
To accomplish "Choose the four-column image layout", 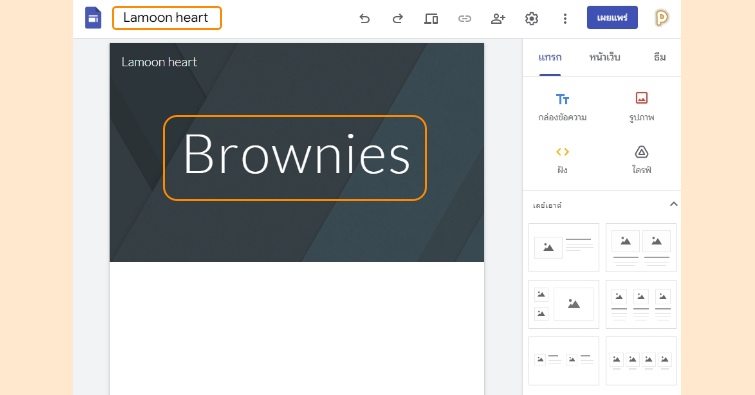I will (x=641, y=361).
